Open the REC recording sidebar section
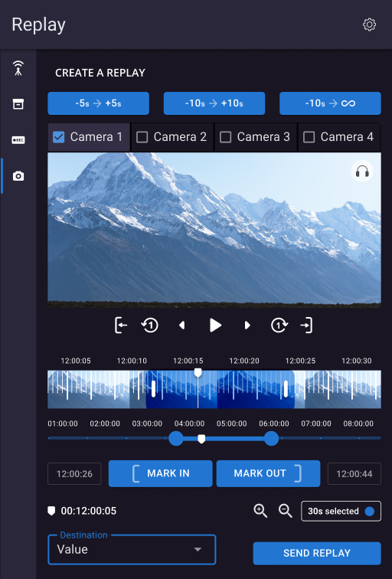This screenshot has width=392, height=579. 18,140
